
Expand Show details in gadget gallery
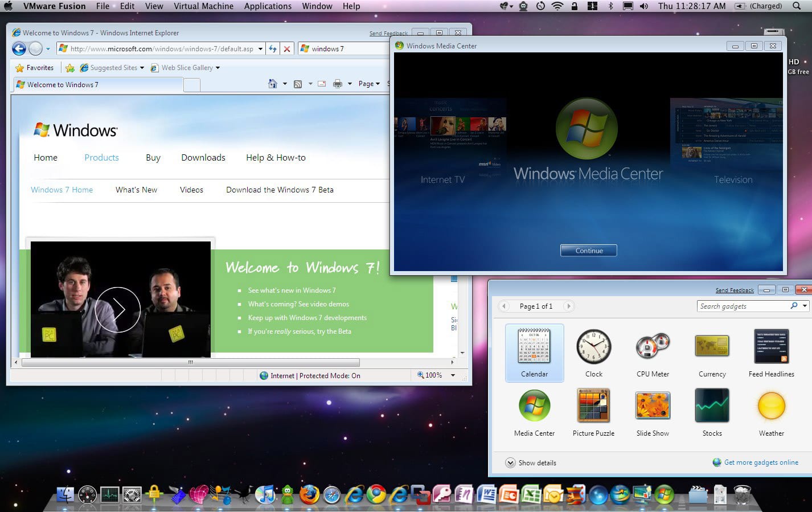pyautogui.click(x=531, y=463)
